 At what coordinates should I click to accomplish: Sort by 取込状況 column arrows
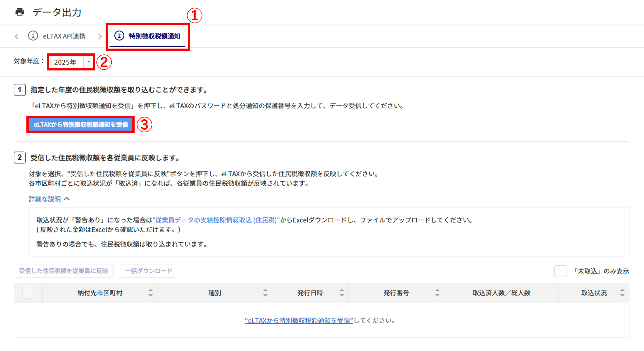[622, 292]
